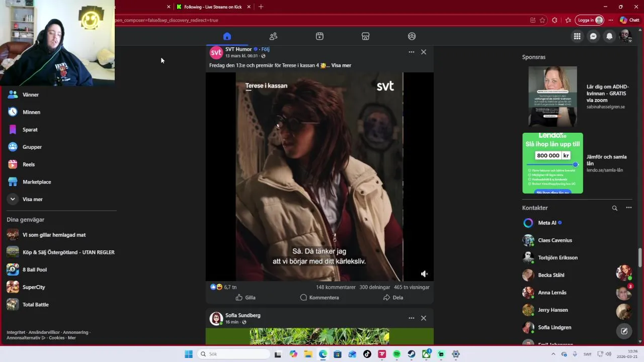Open the Video/Reels tab in top navigation
The height and width of the screenshot is (362, 644).
click(319, 36)
